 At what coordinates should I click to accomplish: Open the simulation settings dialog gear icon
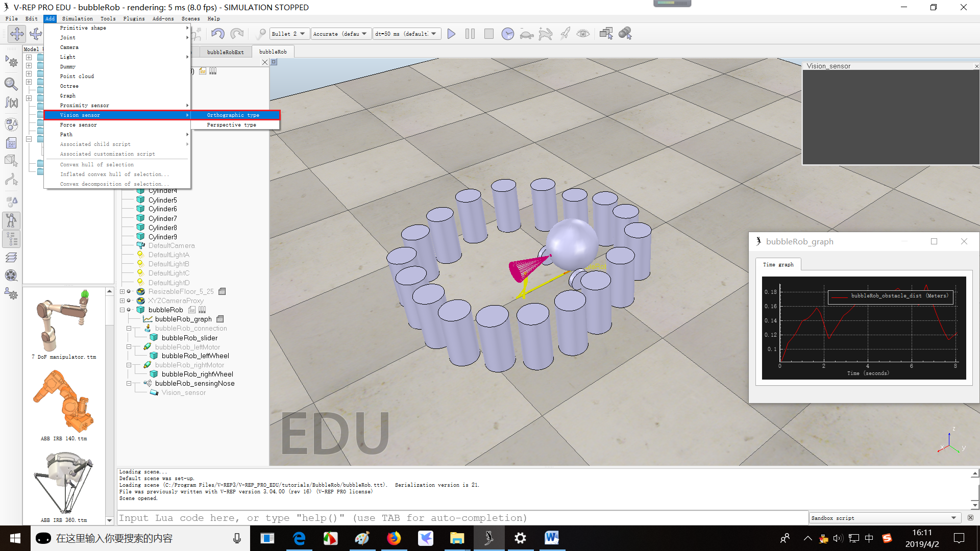(x=11, y=62)
